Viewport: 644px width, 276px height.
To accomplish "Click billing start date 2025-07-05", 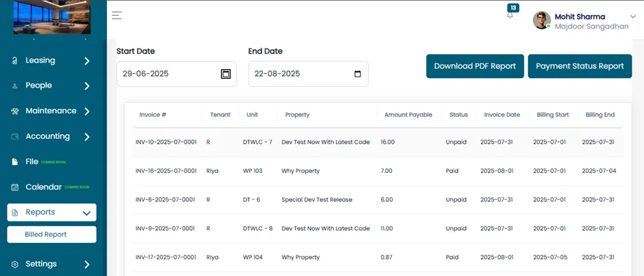I will pyautogui.click(x=550, y=258).
